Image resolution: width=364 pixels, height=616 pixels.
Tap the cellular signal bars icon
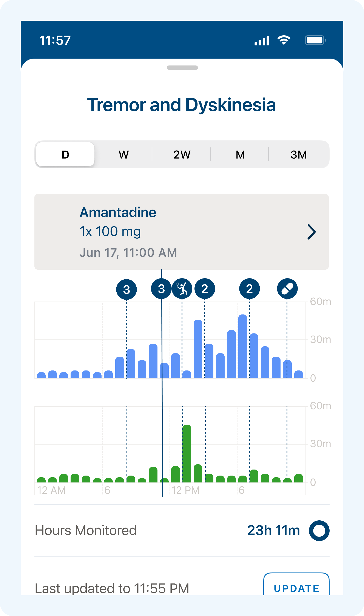(262, 41)
